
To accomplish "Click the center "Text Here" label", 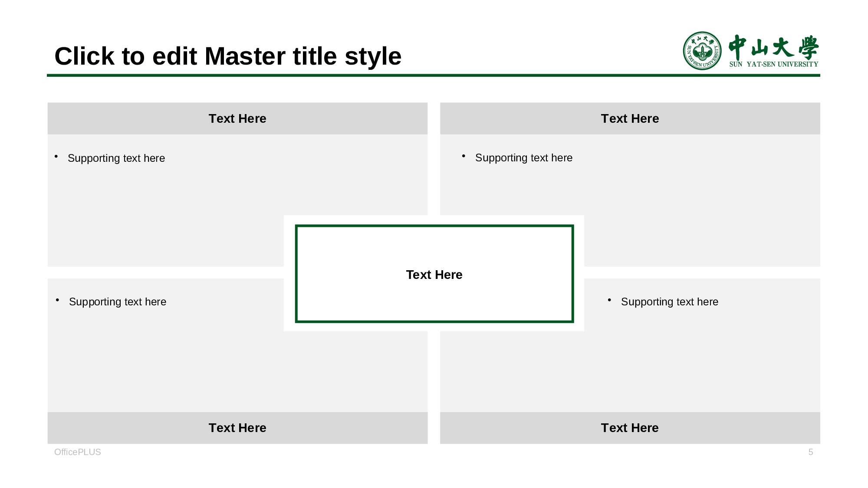I will pyautogui.click(x=434, y=275).
